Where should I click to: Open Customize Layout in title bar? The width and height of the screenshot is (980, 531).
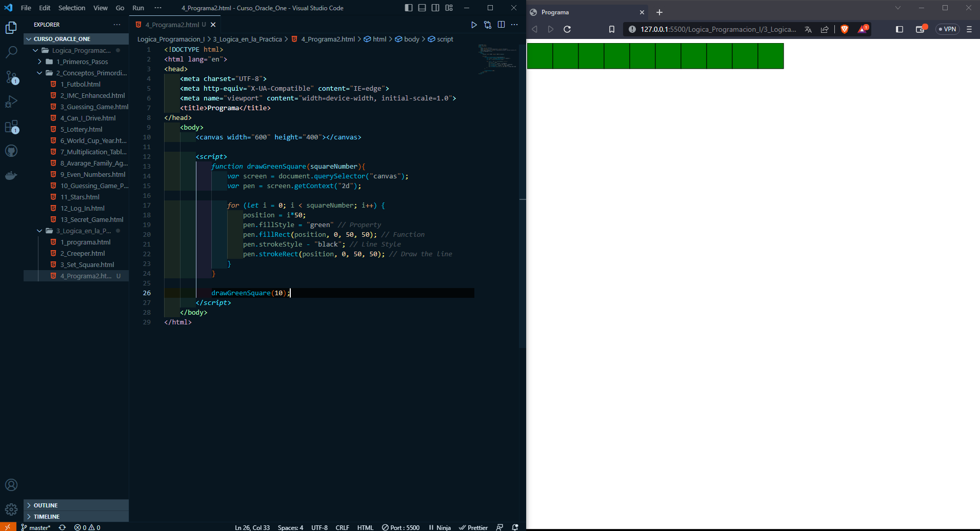point(449,8)
